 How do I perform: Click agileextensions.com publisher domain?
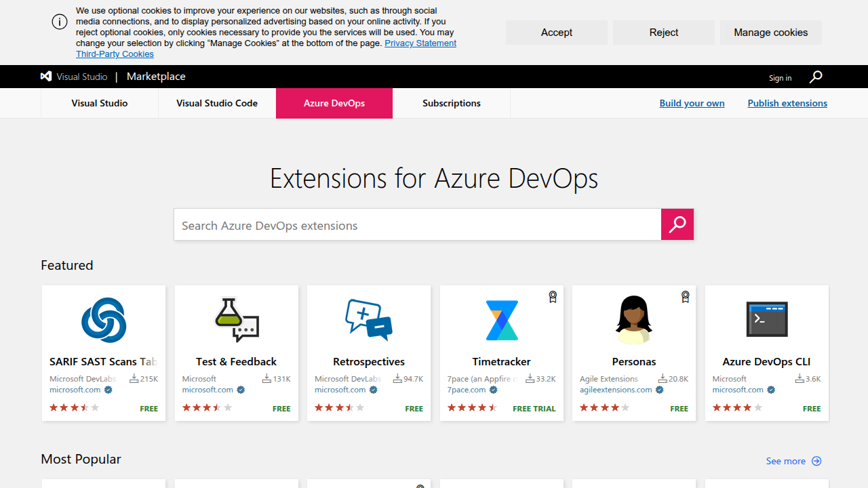pyautogui.click(x=616, y=390)
